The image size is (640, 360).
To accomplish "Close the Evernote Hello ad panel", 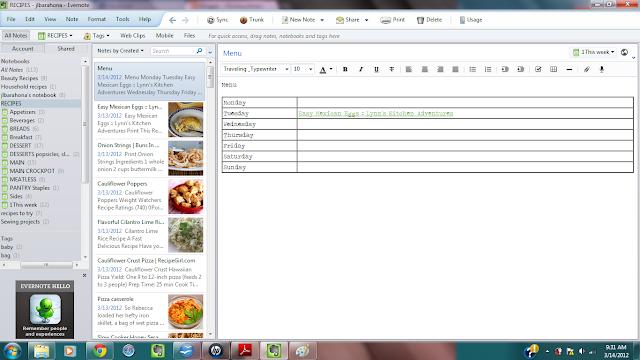I will [84, 276].
